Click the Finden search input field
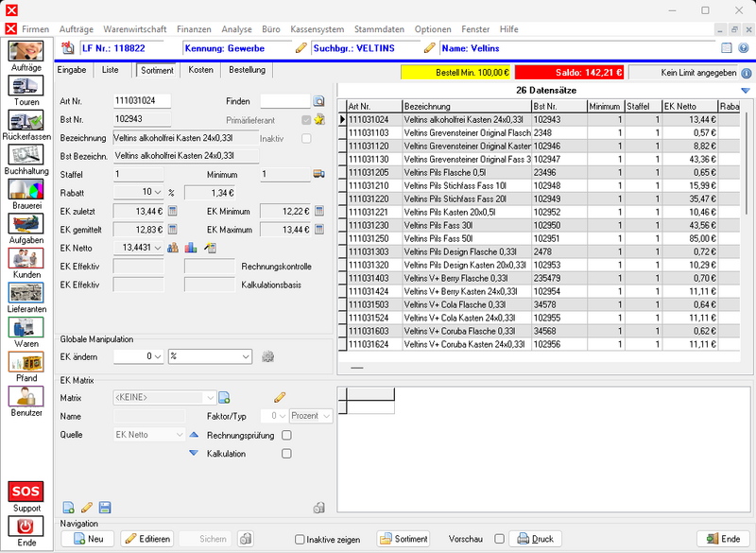 click(285, 101)
